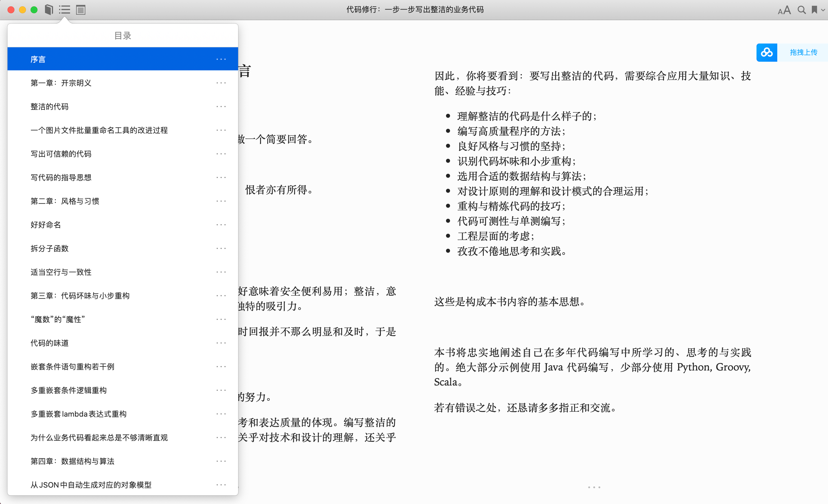Image resolution: width=828 pixels, height=504 pixels.
Task: Click the ellipsis beside 一个图片文件批量重命名工具的改进过程
Action: tap(221, 130)
